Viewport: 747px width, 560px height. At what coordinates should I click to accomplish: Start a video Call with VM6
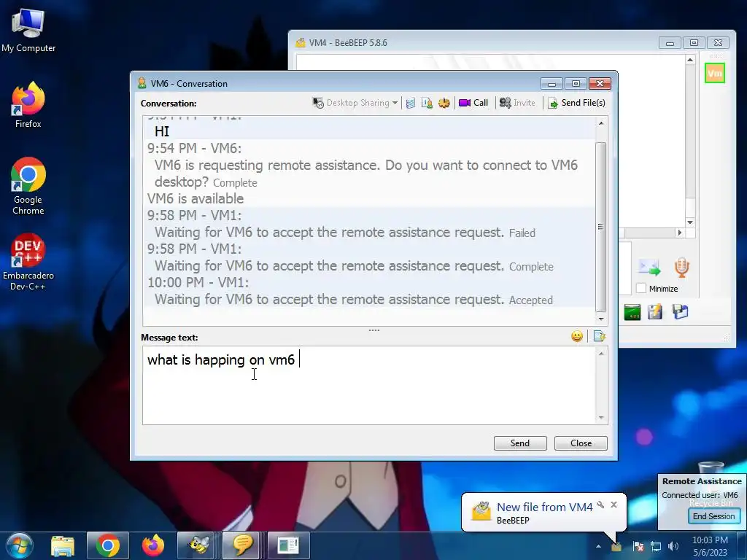coord(473,103)
